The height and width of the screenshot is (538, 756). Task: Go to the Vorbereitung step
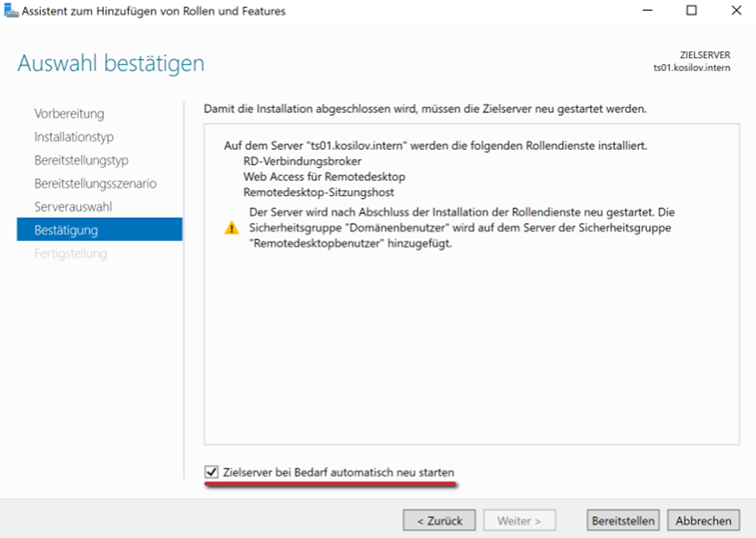coord(69,114)
